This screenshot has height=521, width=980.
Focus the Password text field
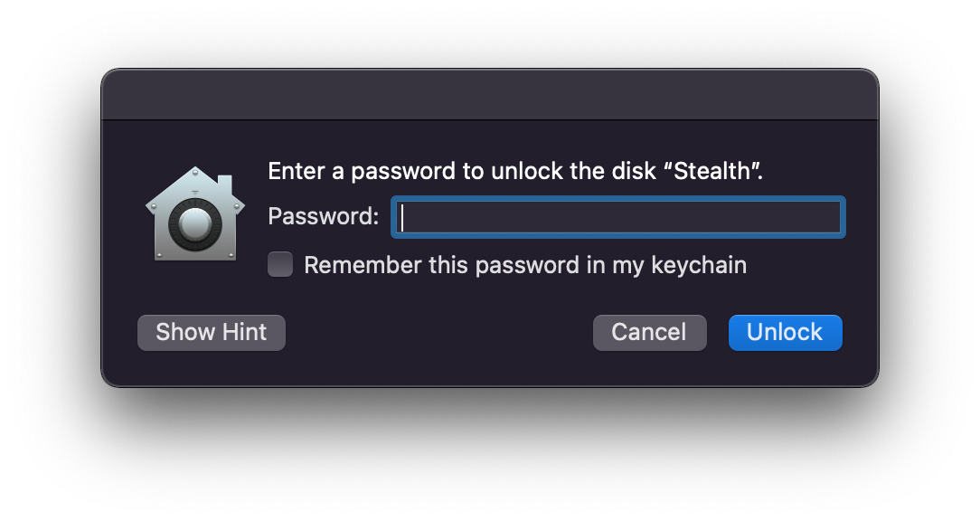point(617,218)
